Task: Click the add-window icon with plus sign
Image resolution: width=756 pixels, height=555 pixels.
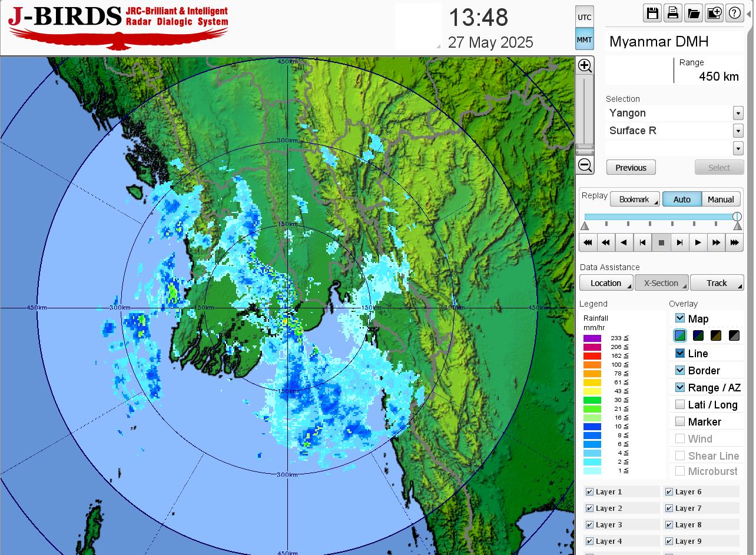Action: pyautogui.click(x=714, y=13)
